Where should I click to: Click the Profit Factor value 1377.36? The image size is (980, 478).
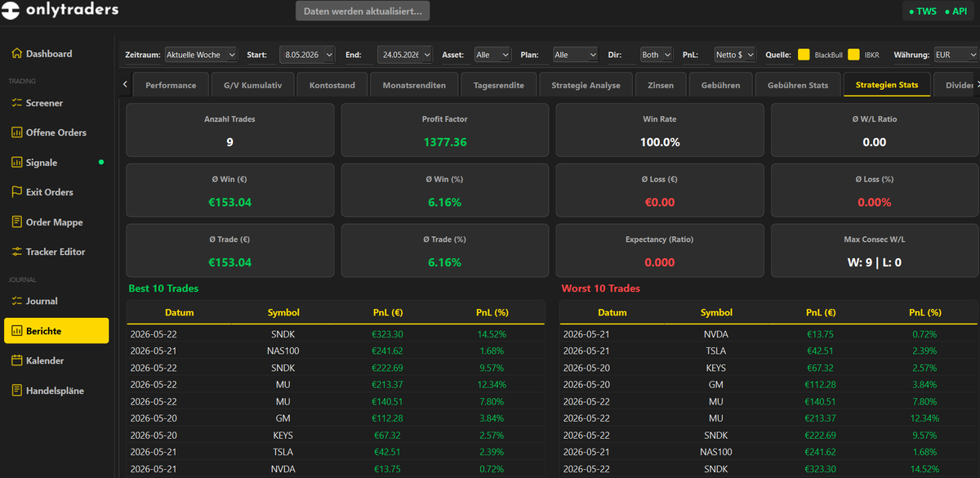pos(445,142)
